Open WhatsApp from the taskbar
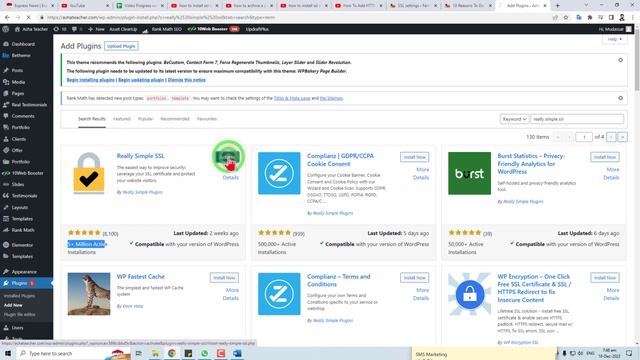This screenshot has height=360, width=640. click(x=204, y=353)
